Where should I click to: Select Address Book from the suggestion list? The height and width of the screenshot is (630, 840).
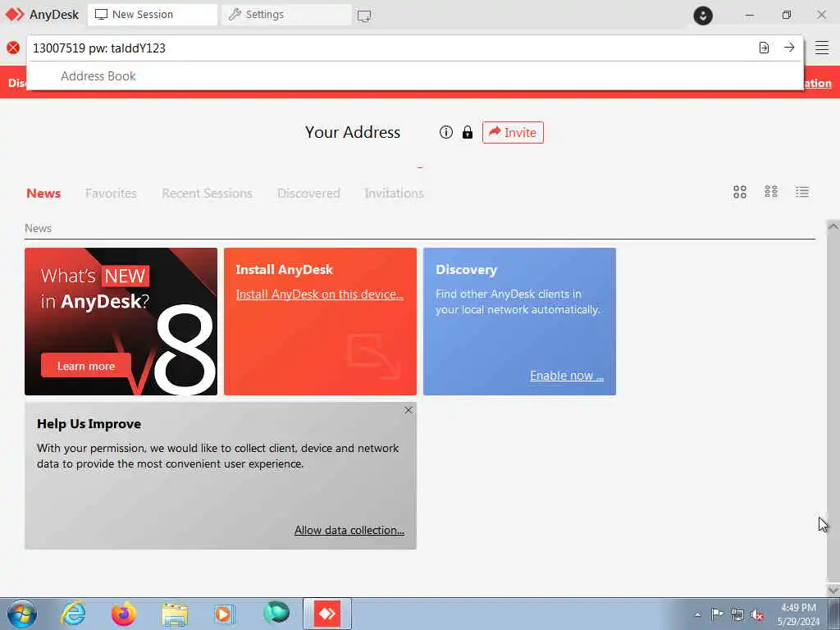click(x=98, y=76)
